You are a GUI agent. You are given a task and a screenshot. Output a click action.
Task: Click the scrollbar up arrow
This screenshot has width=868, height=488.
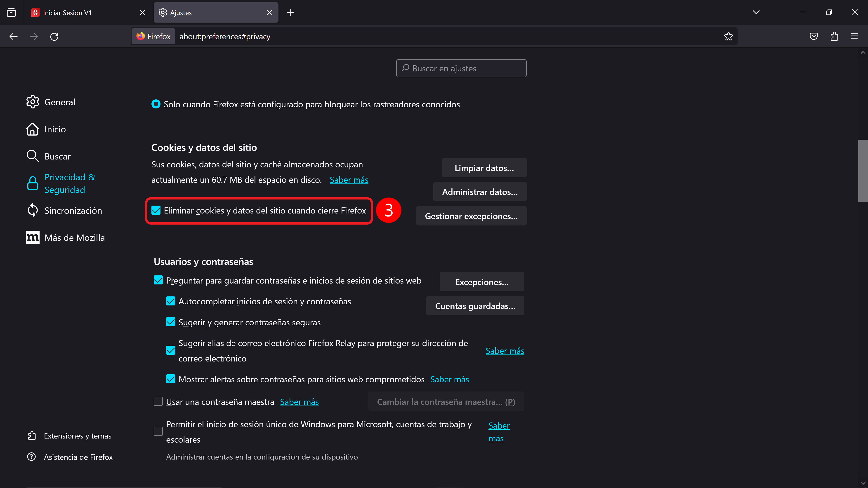point(863,53)
